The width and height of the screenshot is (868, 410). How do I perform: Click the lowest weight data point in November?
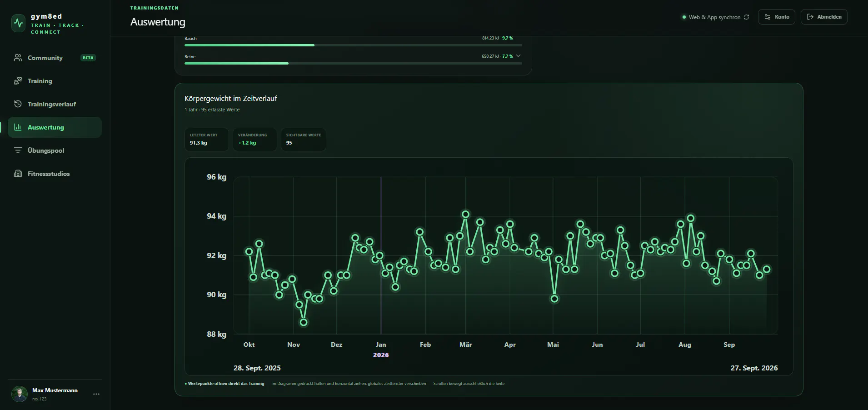(304, 322)
